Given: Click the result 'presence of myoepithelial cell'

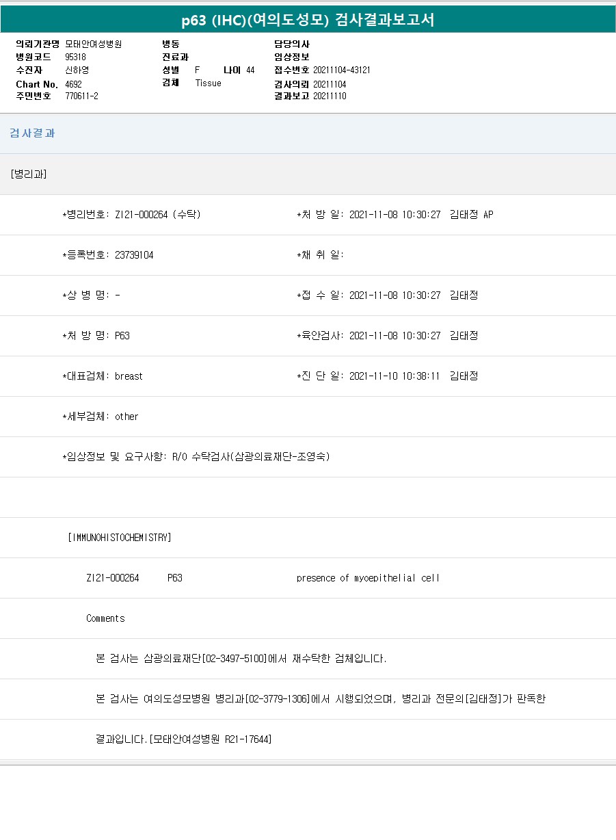Looking at the screenshot, I should (x=368, y=578).
